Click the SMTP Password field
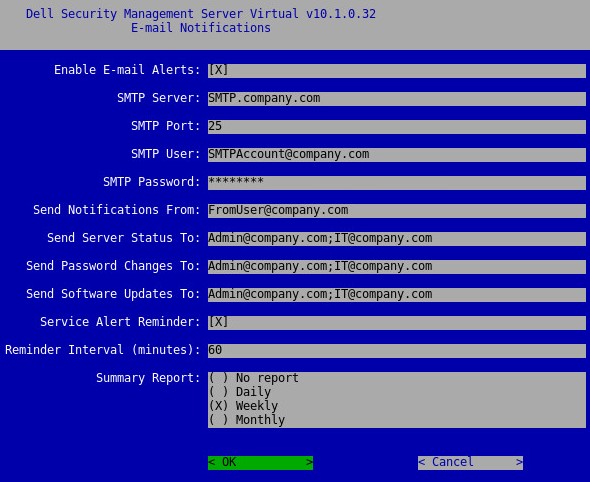 click(397, 182)
